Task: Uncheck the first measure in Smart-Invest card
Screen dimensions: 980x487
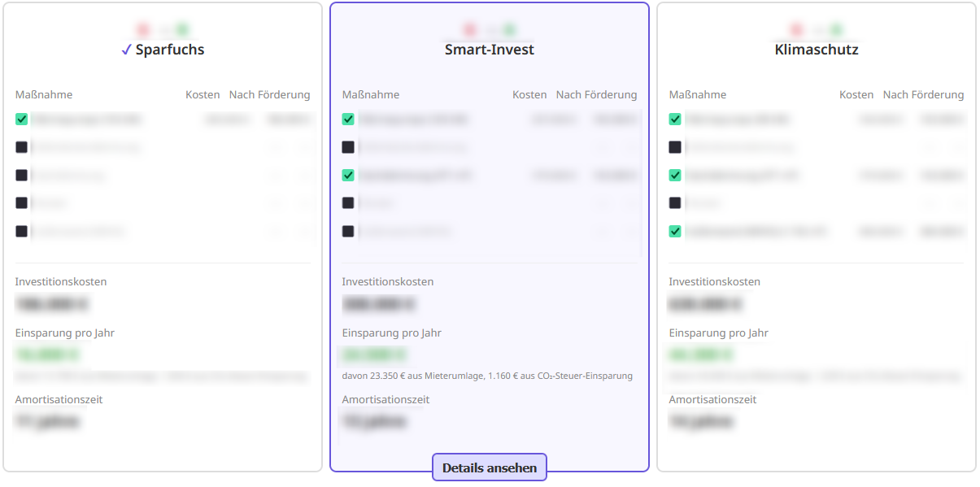Action: [x=348, y=120]
